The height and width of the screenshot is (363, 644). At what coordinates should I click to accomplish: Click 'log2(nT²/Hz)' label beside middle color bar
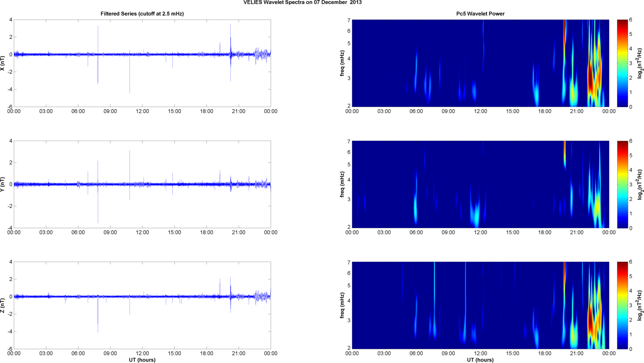click(640, 184)
